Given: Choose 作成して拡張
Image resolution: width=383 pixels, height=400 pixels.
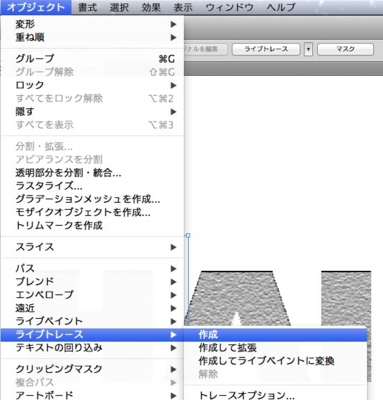Looking at the screenshot, I should click(275, 348).
